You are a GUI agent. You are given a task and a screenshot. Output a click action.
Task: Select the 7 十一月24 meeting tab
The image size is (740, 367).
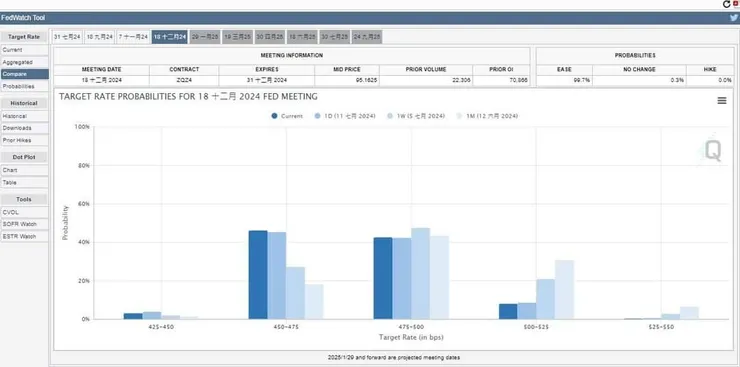coord(133,37)
